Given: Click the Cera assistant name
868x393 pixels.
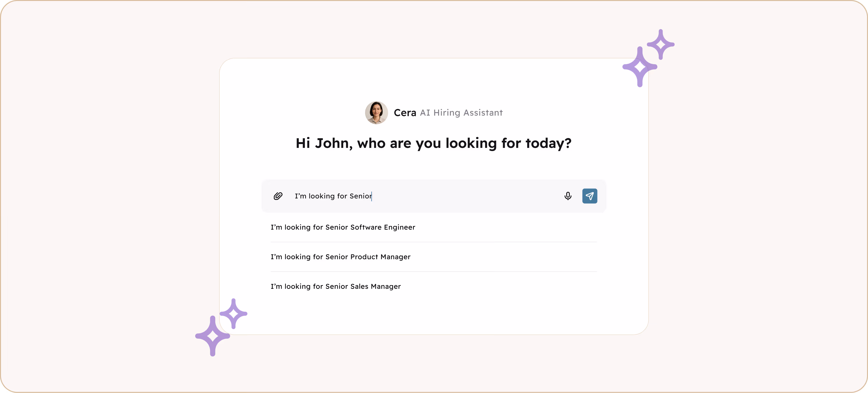Looking at the screenshot, I should pyautogui.click(x=405, y=113).
